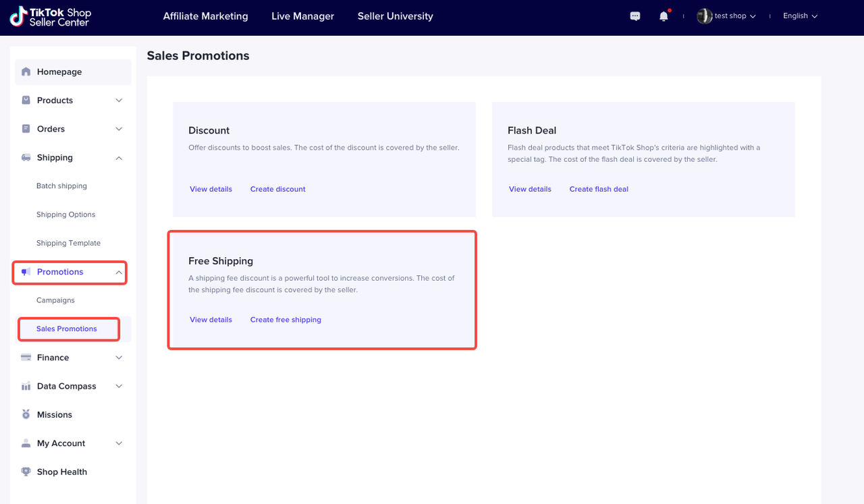Click the Homepage house icon
This screenshot has height=504, width=864.
[26, 72]
